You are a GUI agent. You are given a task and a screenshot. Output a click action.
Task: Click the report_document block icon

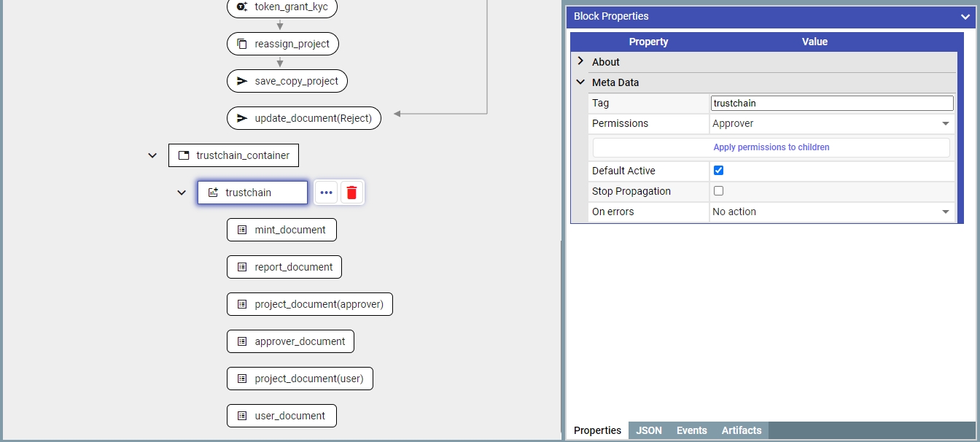click(x=242, y=267)
